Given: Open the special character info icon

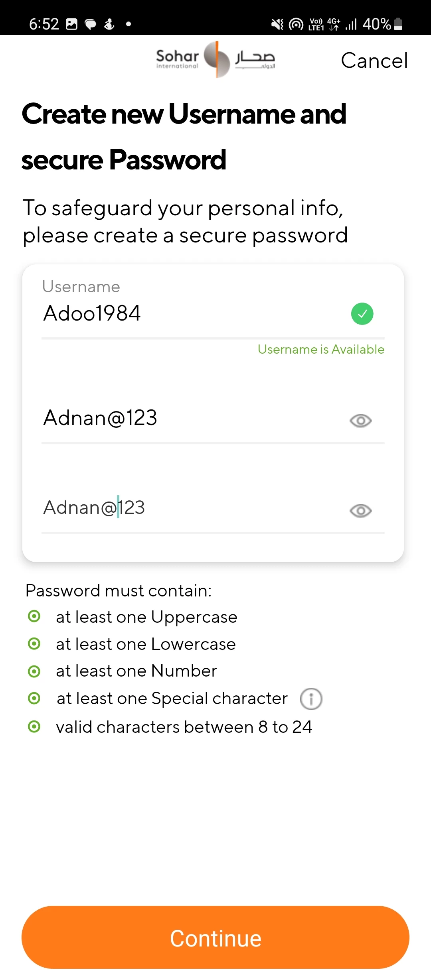Looking at the screenshot, I should click(x=311, y=699).
